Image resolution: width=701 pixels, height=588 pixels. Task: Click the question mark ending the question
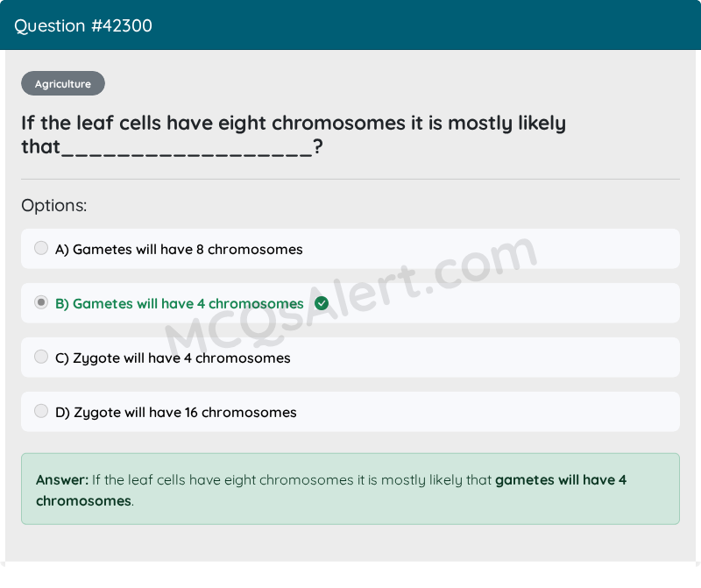pyautogui.click(x=317, y=146)
